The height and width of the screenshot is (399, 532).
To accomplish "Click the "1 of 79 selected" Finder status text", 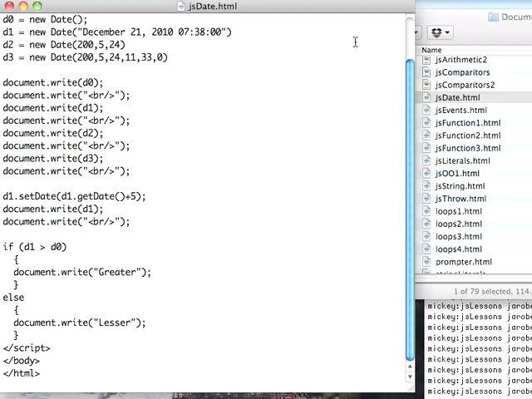I will click(492, 291).
